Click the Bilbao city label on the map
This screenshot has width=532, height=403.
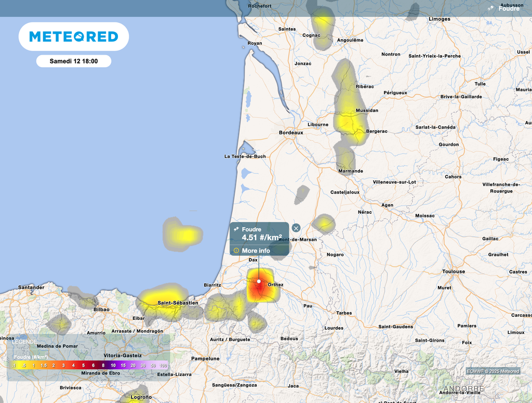[x=101, y=309]
